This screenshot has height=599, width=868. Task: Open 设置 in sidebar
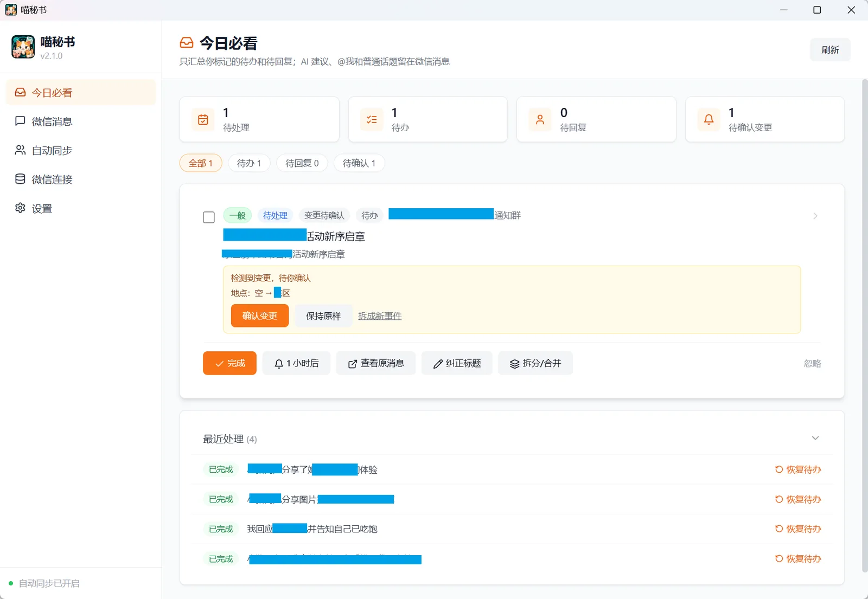pyautogui.click(x=81, y=208)
